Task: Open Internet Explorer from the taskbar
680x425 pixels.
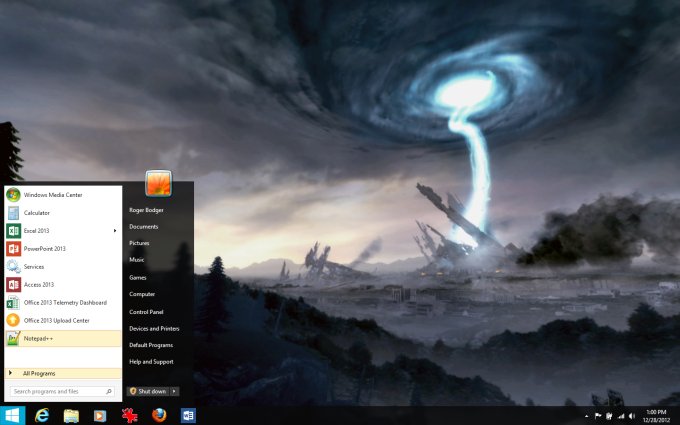Action: click(x=42, y=415)
